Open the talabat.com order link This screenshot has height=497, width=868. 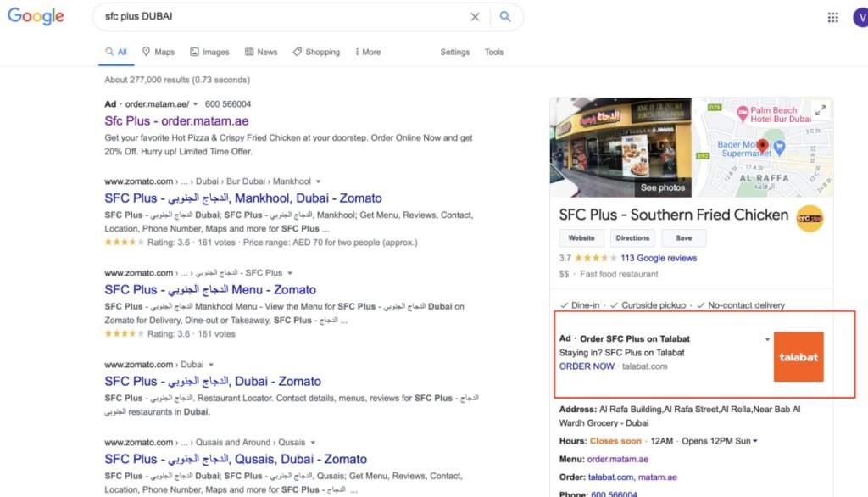tap(610, 477)
